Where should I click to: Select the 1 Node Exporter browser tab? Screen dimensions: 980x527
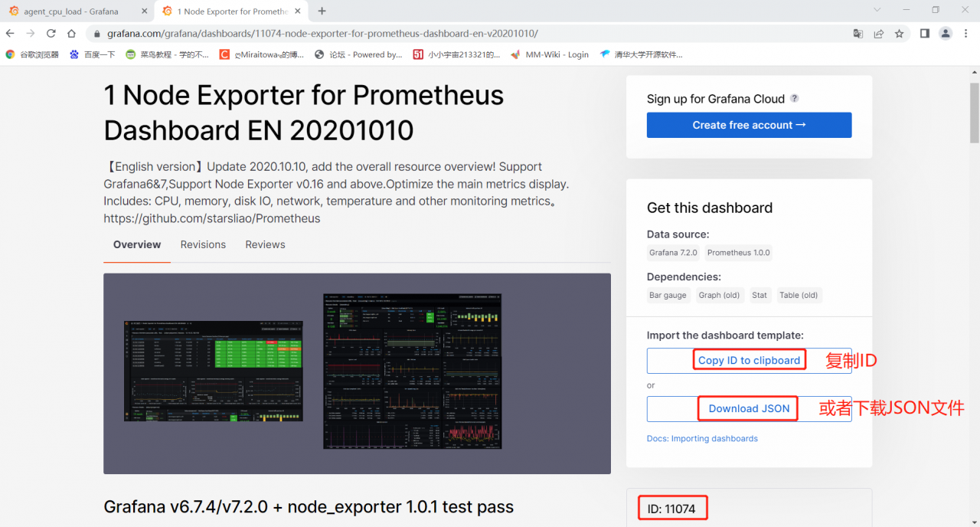(232, 11)
